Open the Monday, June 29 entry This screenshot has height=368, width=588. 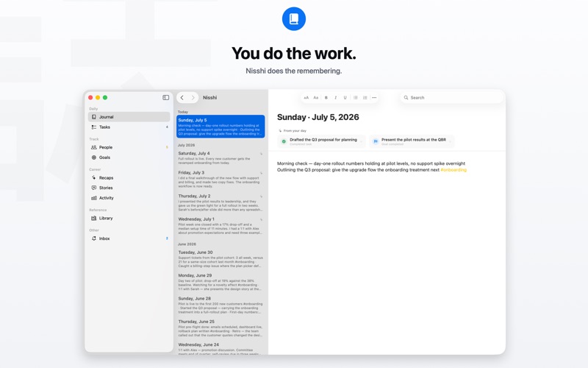(x=220, y=282)
